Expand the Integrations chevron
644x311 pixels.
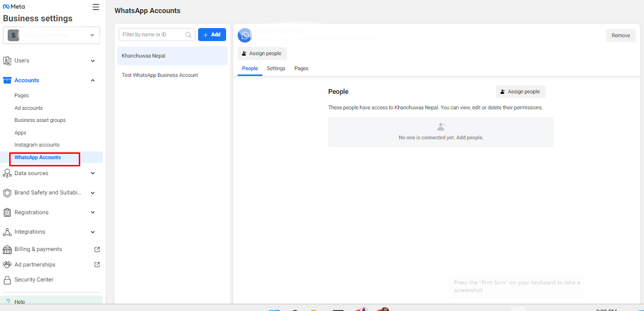[93, 232]
